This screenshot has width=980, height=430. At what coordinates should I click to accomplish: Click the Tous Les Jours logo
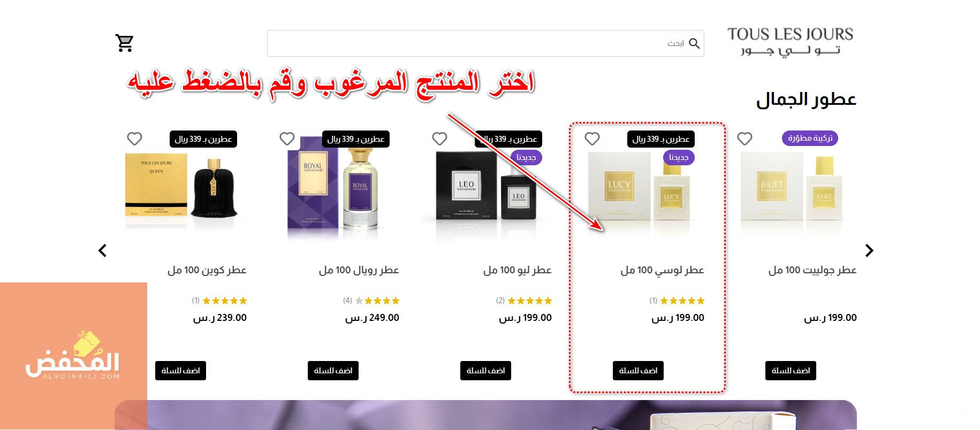[x=790, y=41]
